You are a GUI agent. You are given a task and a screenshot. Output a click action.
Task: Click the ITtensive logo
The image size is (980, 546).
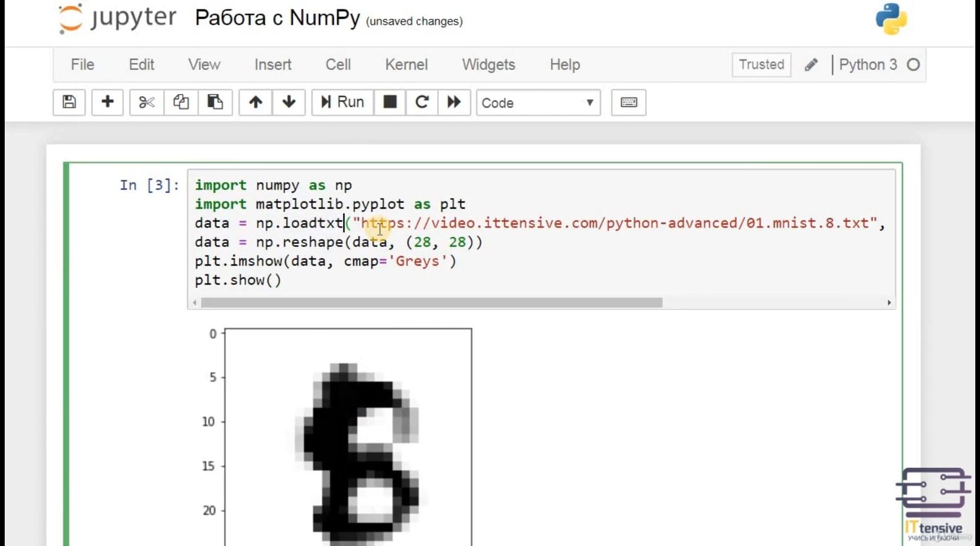click(x=934, y=504)
